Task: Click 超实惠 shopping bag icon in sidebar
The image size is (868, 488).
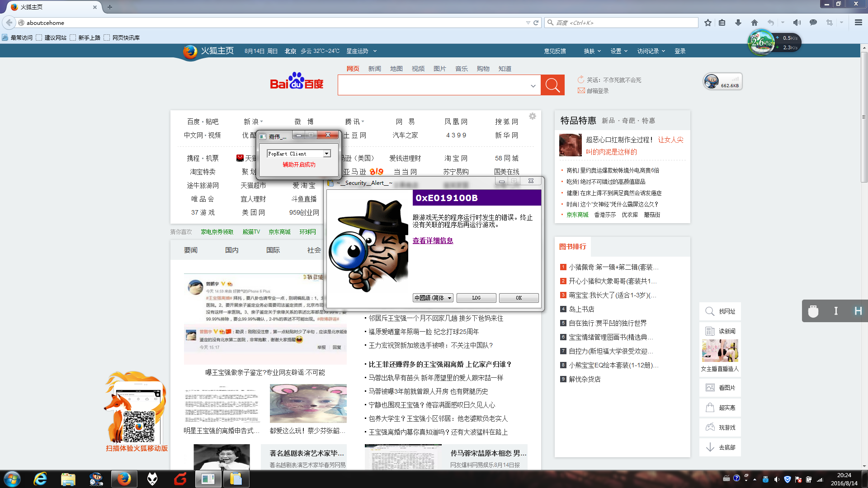Action: click(x=710, y=408)
